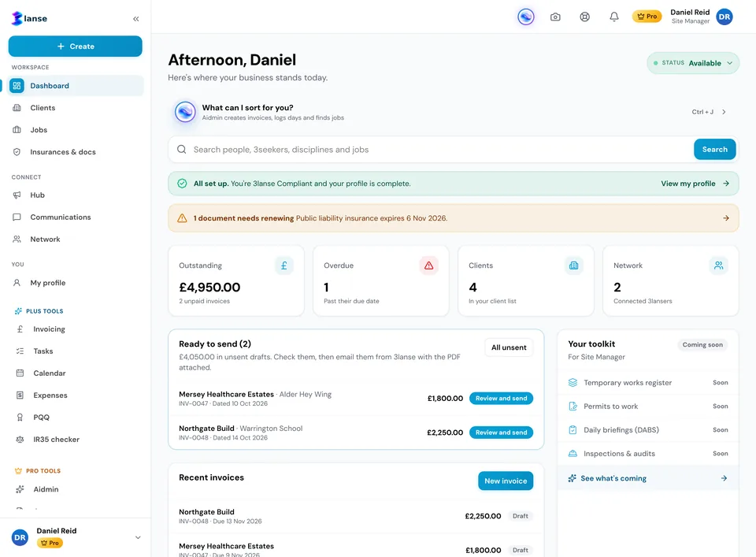Open Hub in sidebar

(x=76, y=195)
